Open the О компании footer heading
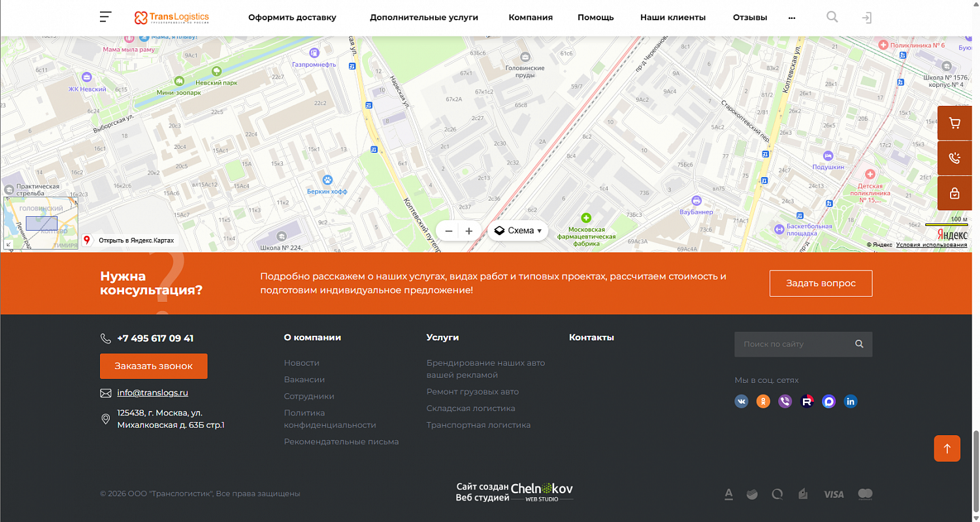This screenshot has height=522, width=980. [312, 338]
